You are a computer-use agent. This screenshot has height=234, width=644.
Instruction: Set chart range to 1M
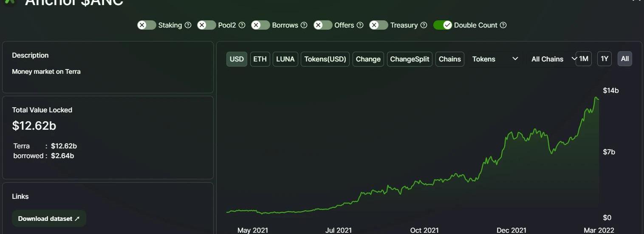click(584, 58)
